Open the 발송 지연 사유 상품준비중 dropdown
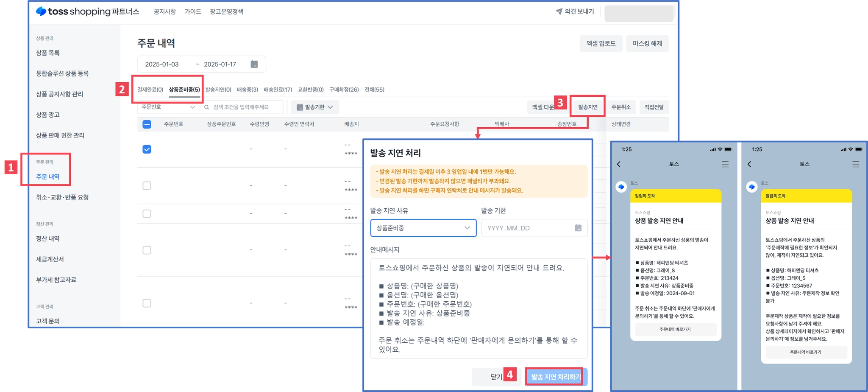The width and height of the screenshot is (868, 392). [423, 228]
